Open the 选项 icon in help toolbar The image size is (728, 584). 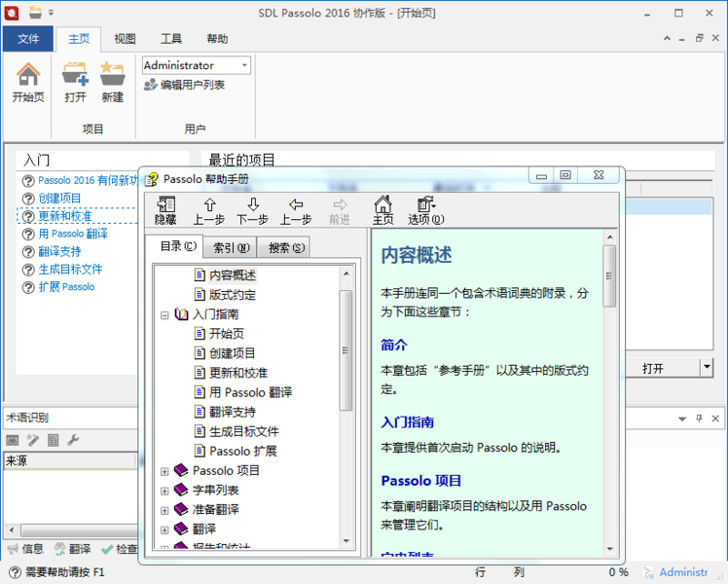[x=425, y=204]
